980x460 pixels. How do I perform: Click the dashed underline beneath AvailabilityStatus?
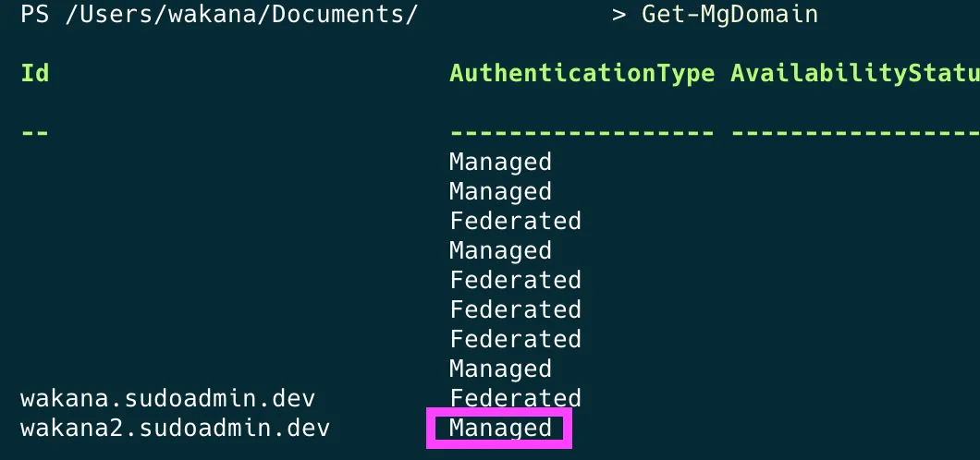(854, 132)
